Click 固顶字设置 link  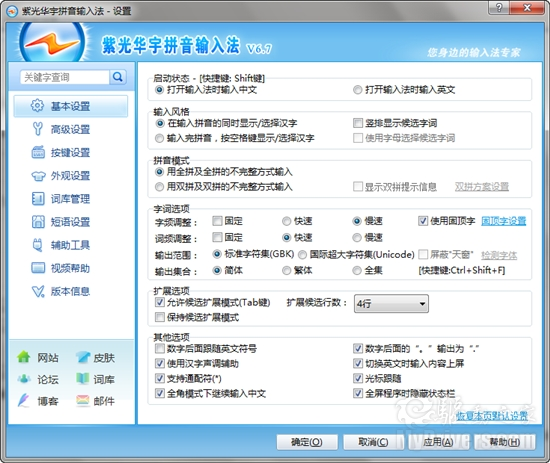click(504, 221)
